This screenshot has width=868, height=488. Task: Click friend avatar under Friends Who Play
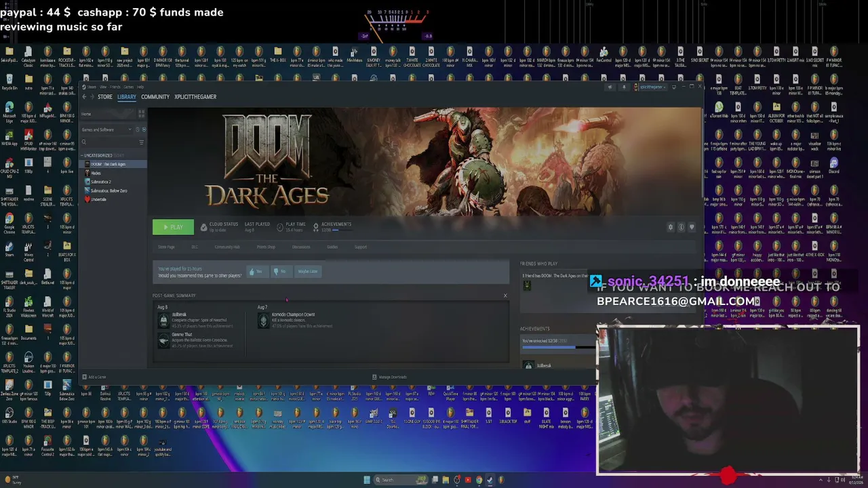tap(527, 285)
